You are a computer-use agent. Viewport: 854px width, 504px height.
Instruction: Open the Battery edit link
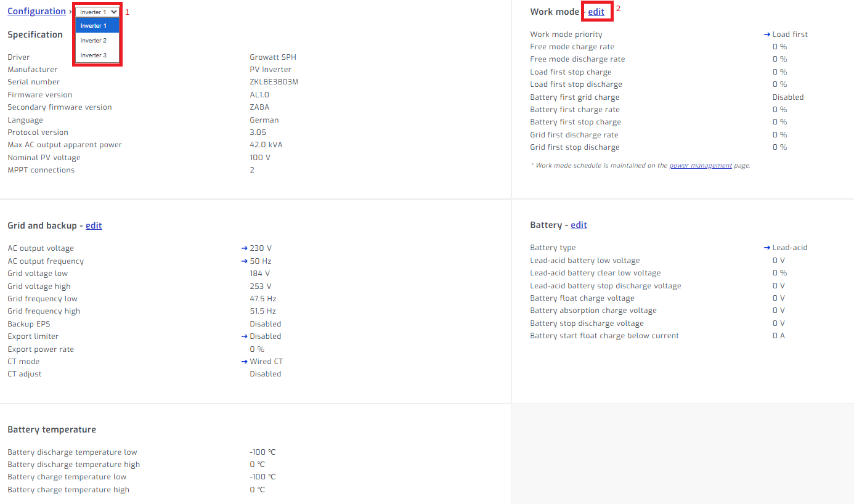click(x=579, y=225)
